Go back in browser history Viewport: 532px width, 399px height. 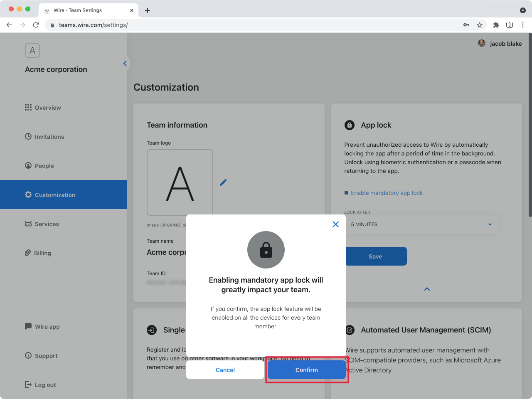pyautogui.click(x=9, y=25)
